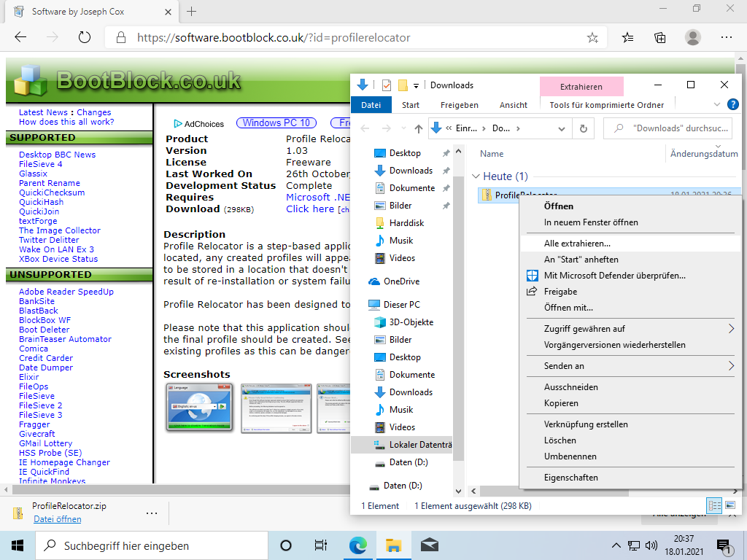The width and height of the screenshot is (747, 560).
Task: Add page to favorites star icon
Action: coord(592,38)
